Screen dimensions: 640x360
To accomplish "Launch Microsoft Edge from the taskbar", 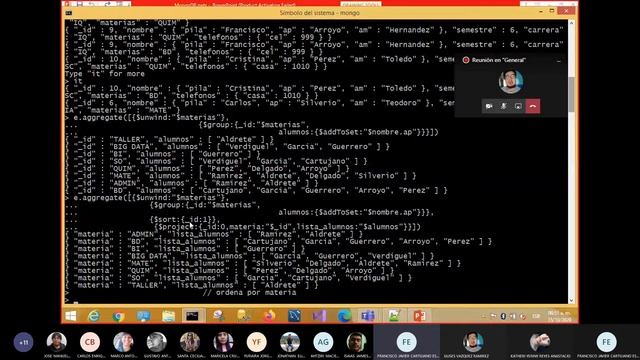I will [344, 316].
